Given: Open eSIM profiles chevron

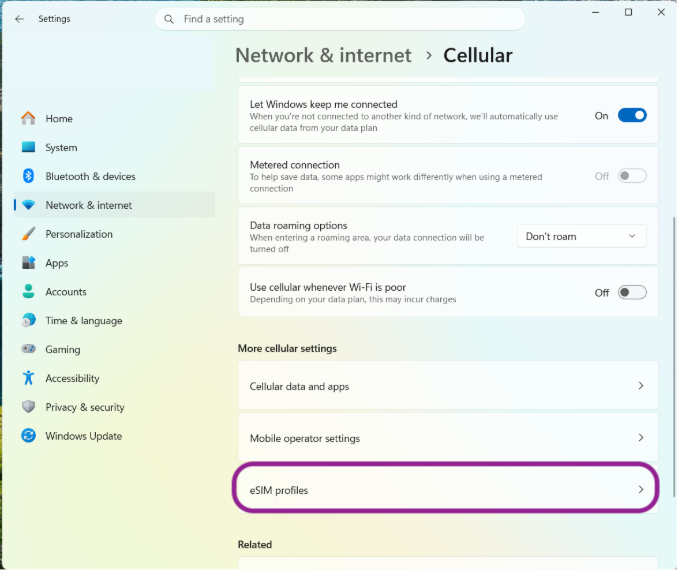Looking at the screenshot, I should [x=641, y=490].
